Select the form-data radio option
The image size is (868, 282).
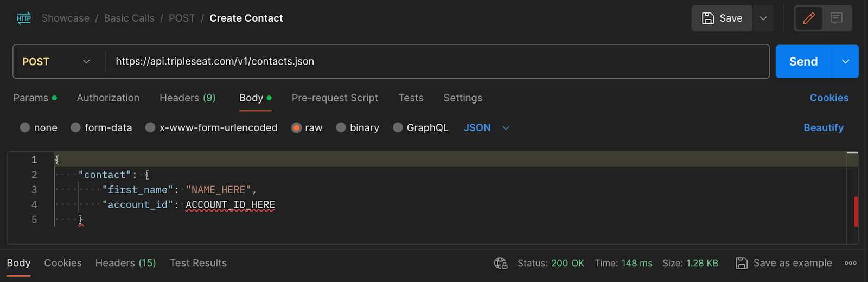point(76,127)
